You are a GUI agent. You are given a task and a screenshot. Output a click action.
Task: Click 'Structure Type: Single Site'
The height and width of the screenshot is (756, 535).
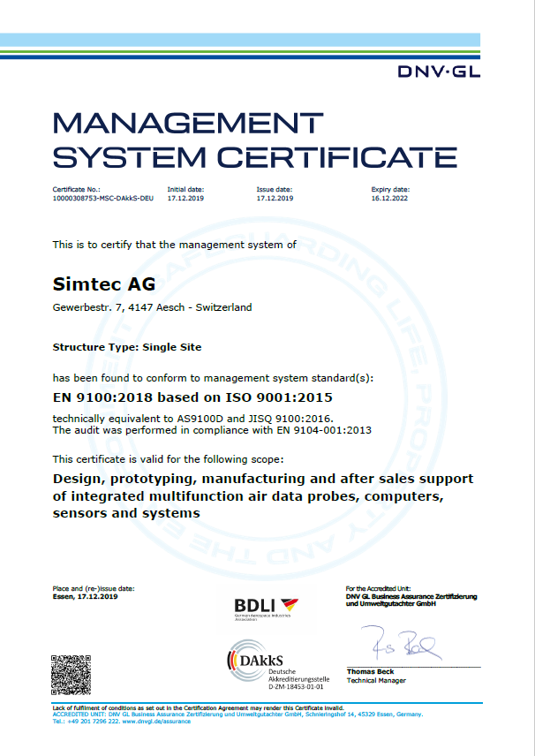(x=127, y=347)
